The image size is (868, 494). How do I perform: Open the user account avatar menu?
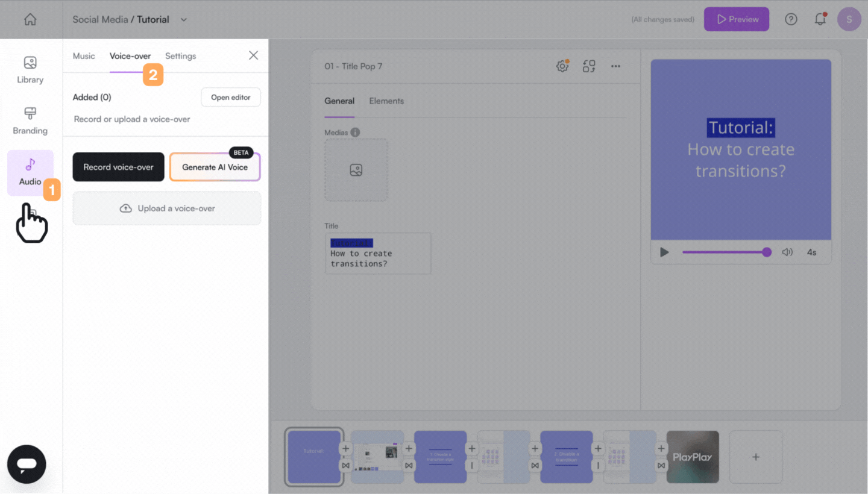point(849,19)
